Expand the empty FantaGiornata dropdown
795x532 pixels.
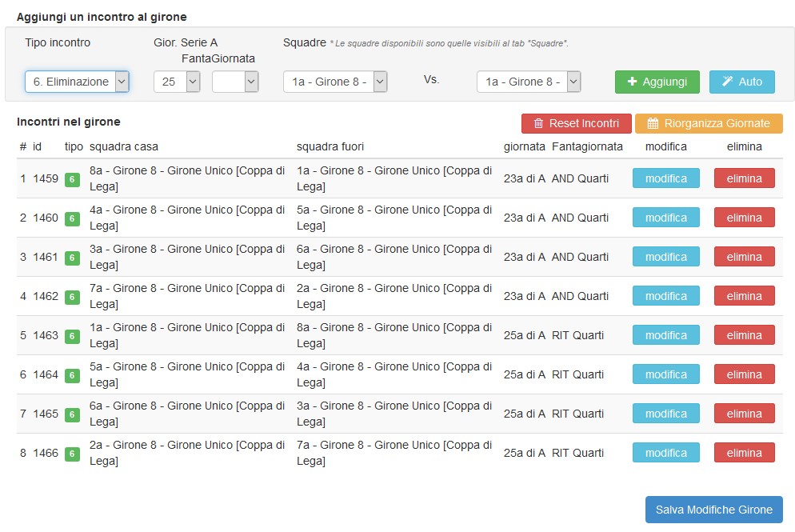pyautogui.click(x=235, y=82)
